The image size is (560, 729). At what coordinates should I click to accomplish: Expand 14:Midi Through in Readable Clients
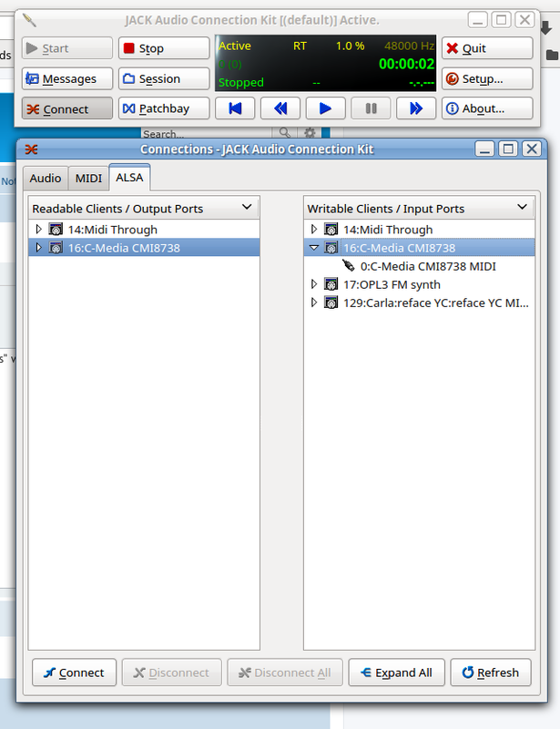tap(38, 230)
